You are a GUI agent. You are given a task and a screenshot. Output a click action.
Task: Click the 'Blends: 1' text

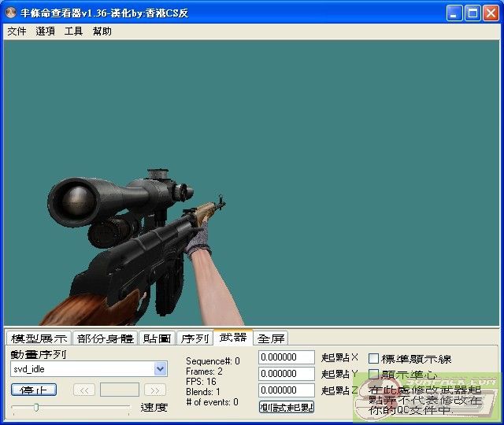point(203,392)
